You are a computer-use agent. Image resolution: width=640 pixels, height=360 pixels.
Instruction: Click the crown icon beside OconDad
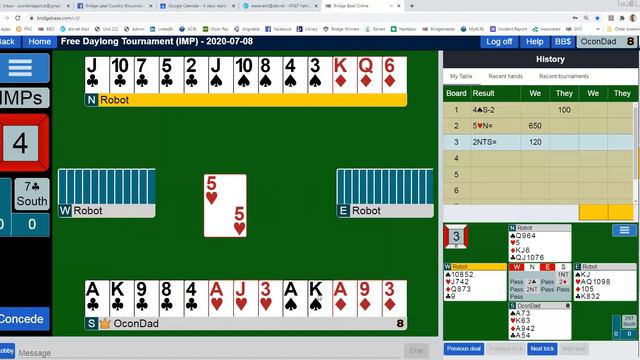[x=105, y=323]
